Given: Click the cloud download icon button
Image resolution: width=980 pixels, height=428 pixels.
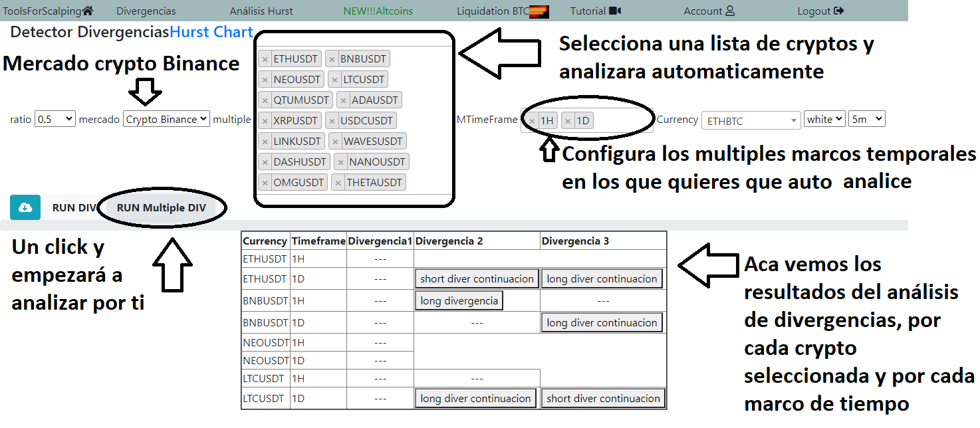Looking at the screenshot, I should 25,207.
